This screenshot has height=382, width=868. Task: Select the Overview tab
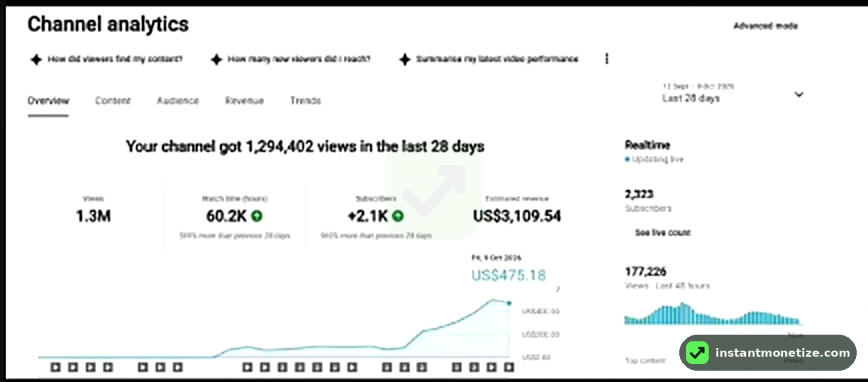point(48,101)
